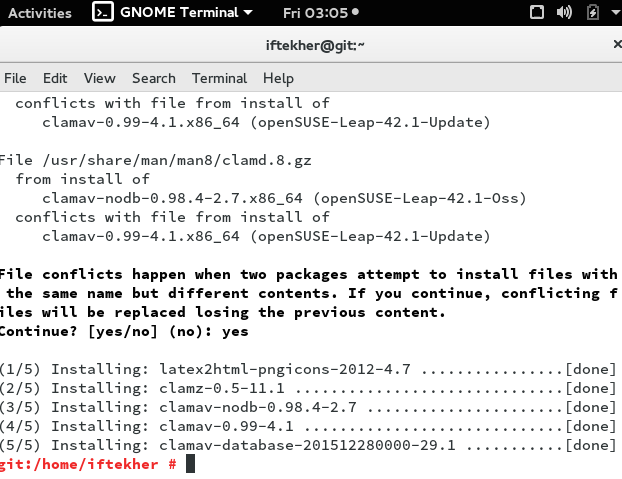The width and height of the screenshot is (622, 479).
Task: Open the File menu
Action: coord(15,78)
